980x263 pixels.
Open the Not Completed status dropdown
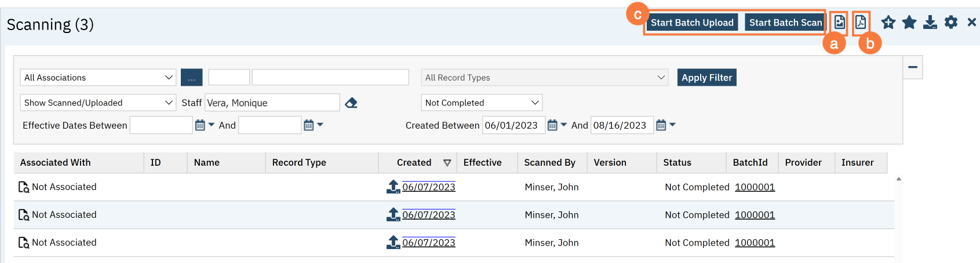pyautogui.click(x=481, y=103)
